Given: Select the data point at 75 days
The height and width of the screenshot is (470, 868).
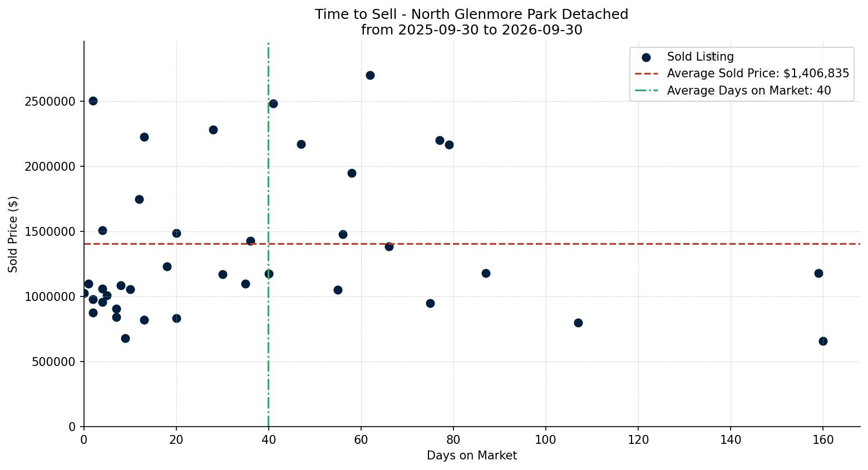Looking at the screenshot, I should point(430,303).
